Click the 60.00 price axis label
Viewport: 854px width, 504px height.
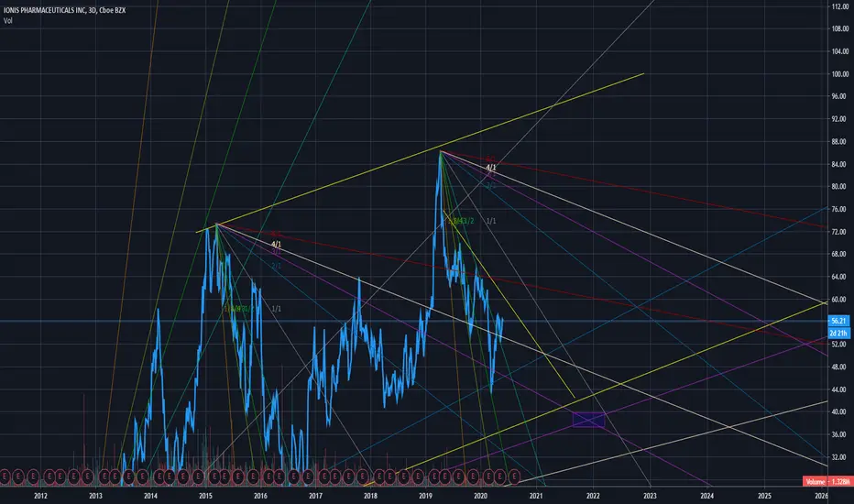(x=840, y=299)
